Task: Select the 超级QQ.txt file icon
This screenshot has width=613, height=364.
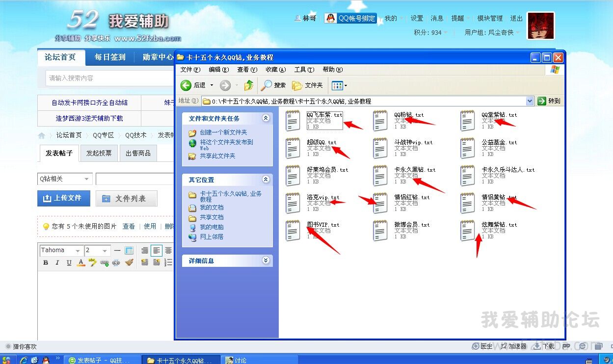Action: point(293,148)
